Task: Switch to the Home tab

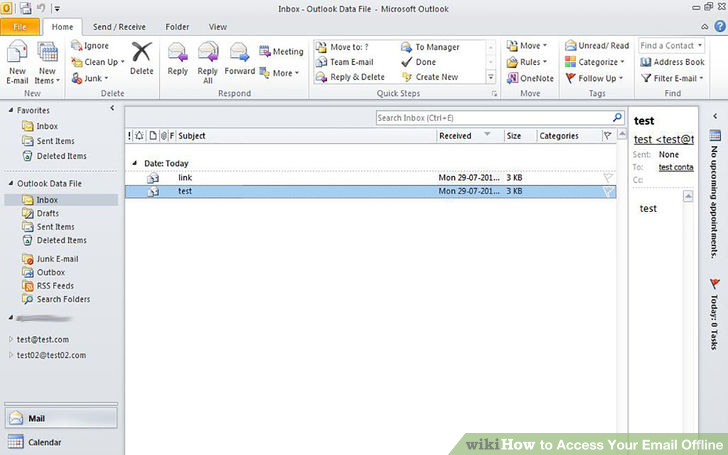Action: point(62,27)
